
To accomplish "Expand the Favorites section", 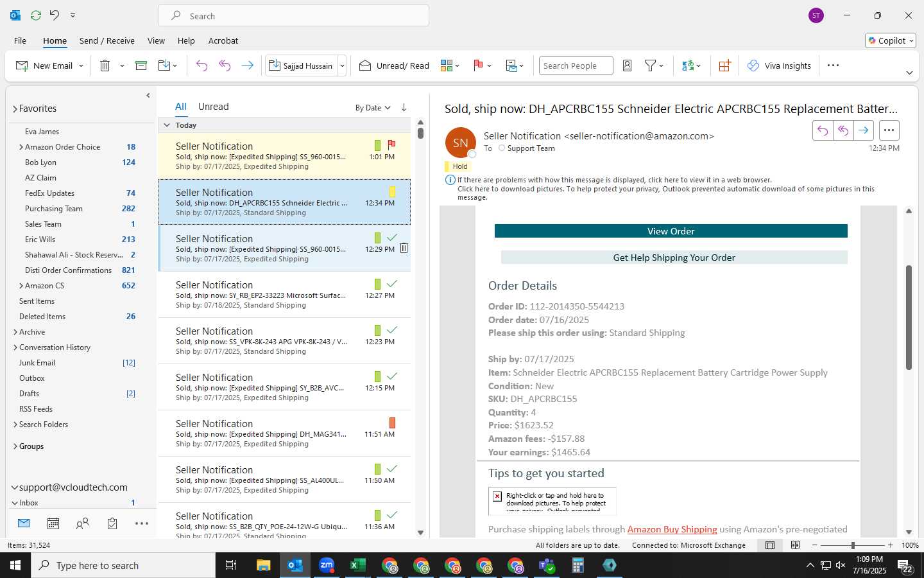I will 15,109.
